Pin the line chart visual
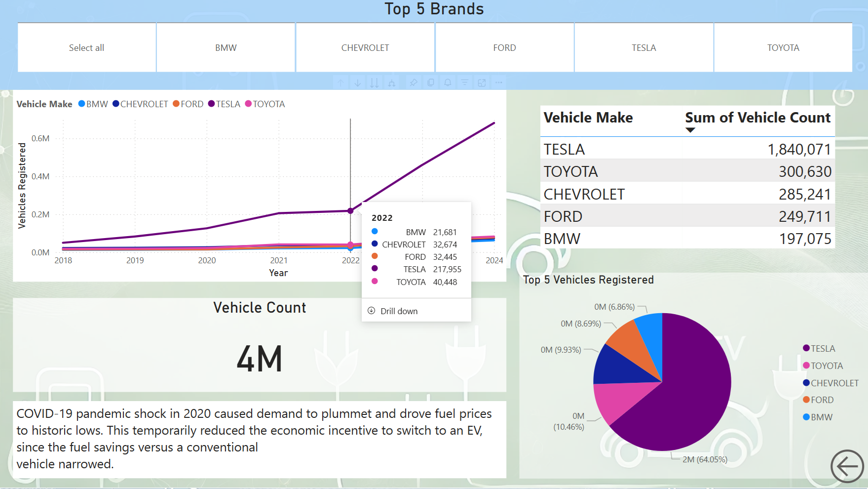Screen dimensions: 868x489 (x=414, y=83)
